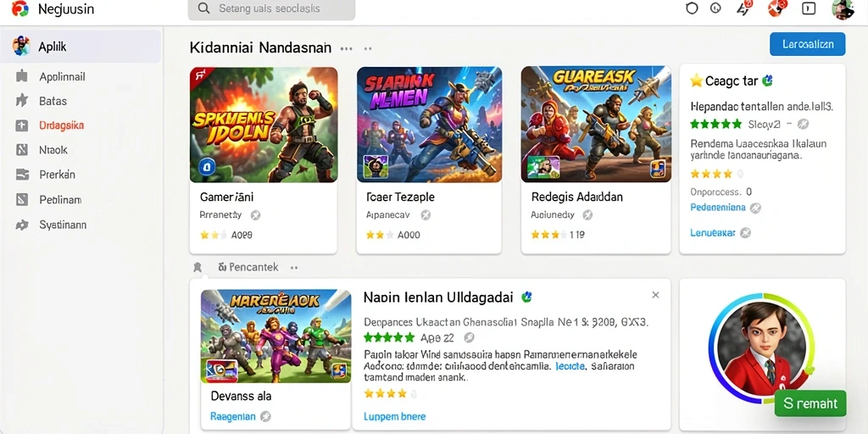Click the search magnifier icon in top bar
Viewport: 868px width, 434px height.
[203, 8]
